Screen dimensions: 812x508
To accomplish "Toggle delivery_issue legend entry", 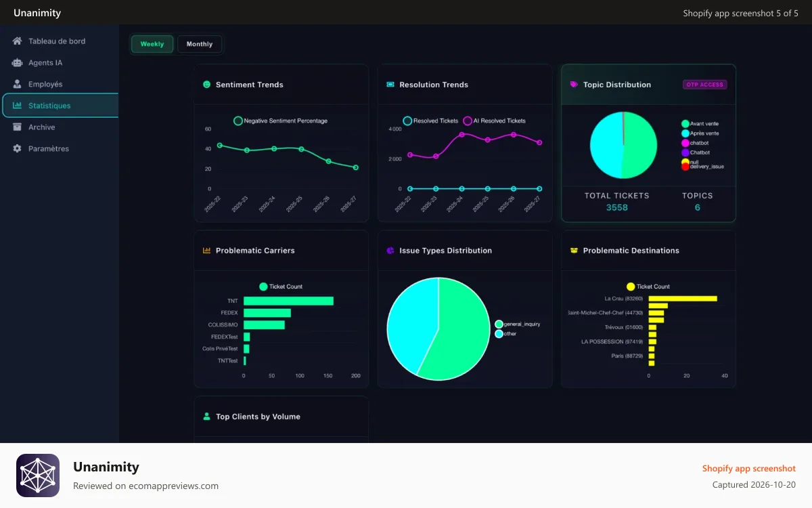I will pyautogui.click(x=702, y=167).
